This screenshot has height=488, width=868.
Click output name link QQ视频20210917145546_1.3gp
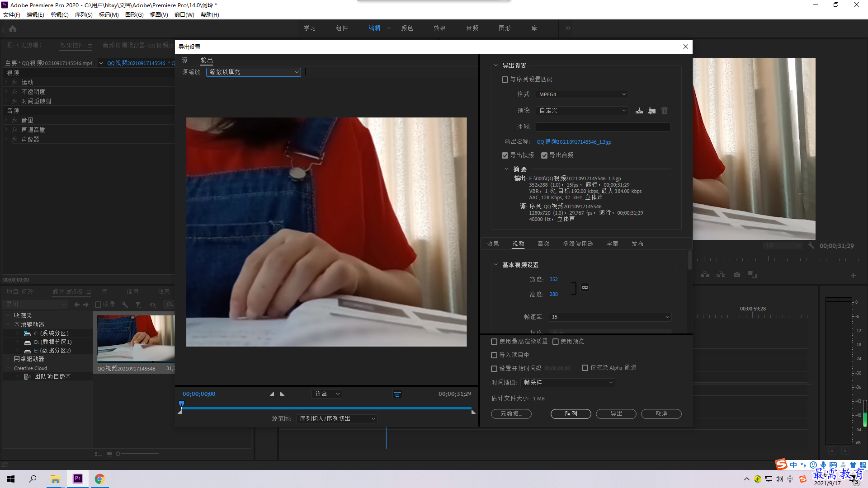pos(574,142)
